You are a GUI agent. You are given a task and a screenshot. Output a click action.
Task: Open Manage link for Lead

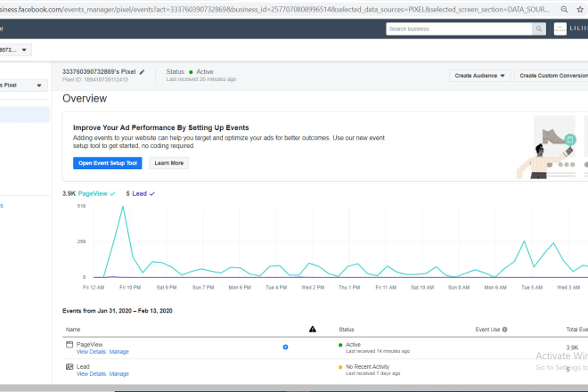tap(118, 374)
